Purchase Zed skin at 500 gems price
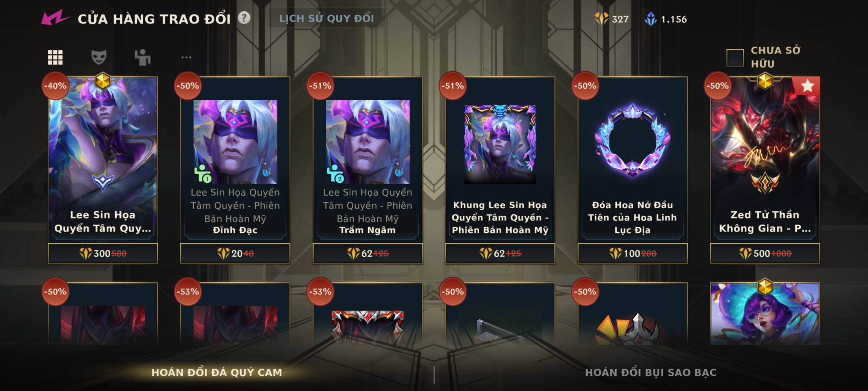This screenshot has width=868, height=391. pyautogui.click(x=765, y=253)
